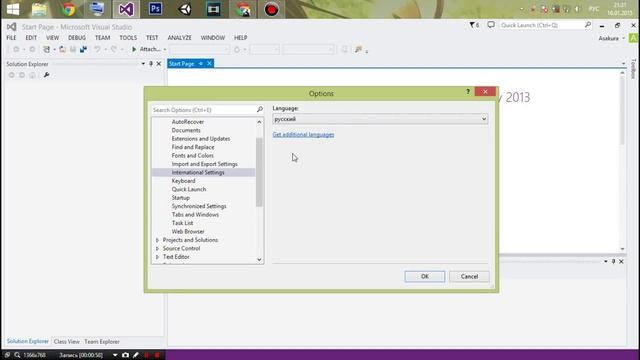Click the green Attach start arrow
This screenshot has width=640, height=360.
(x=134, y=49)
